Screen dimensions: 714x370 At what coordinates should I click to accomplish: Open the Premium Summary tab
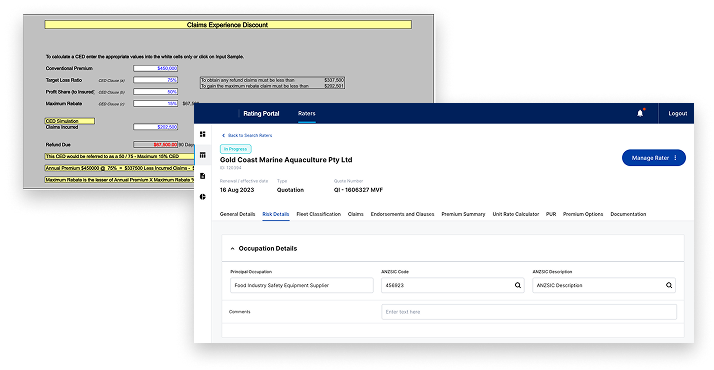pyautogui.click(x=463, y=214)
